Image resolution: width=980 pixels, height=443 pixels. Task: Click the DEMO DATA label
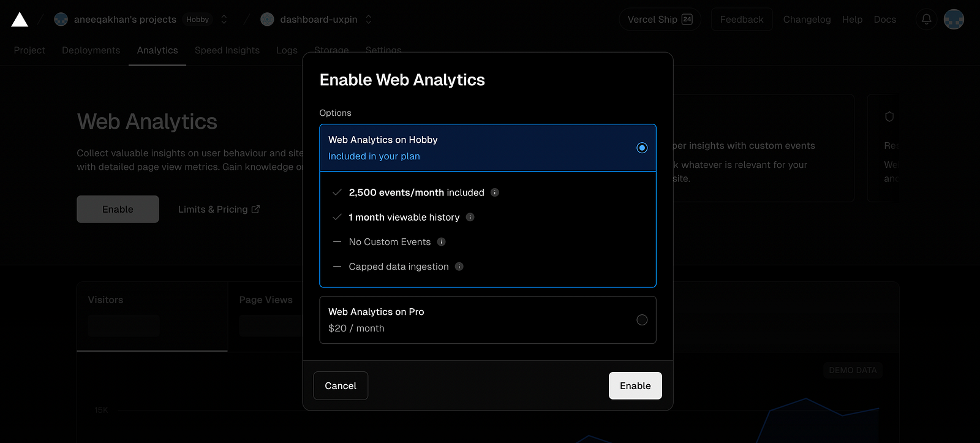pos(853,370)
